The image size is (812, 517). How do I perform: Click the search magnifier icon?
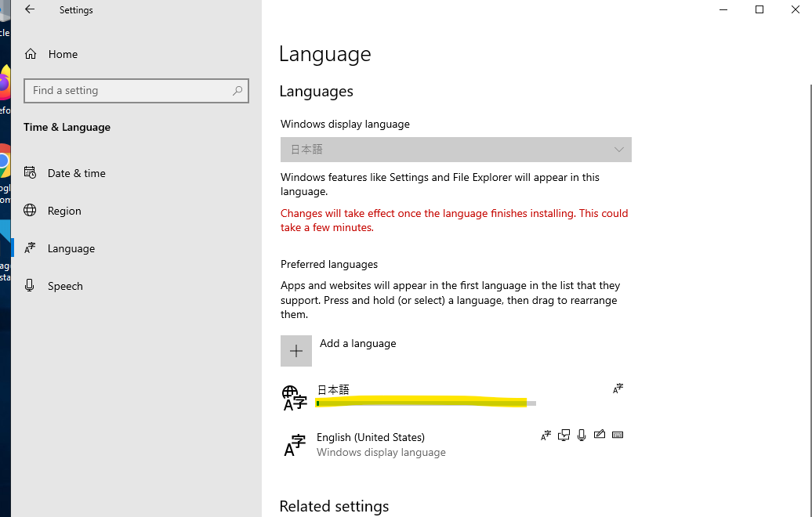[237, 91]
